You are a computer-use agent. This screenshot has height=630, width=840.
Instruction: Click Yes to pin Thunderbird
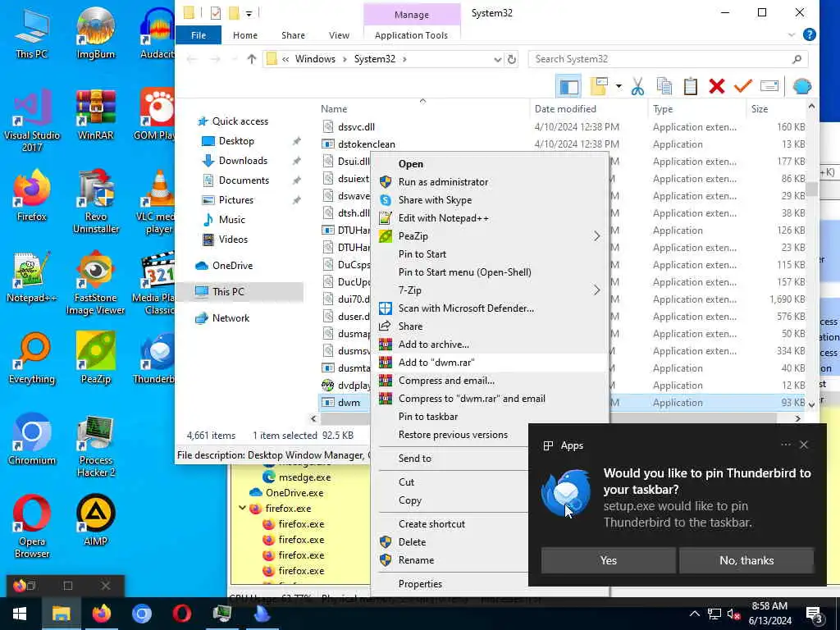(x=608, y=560)
